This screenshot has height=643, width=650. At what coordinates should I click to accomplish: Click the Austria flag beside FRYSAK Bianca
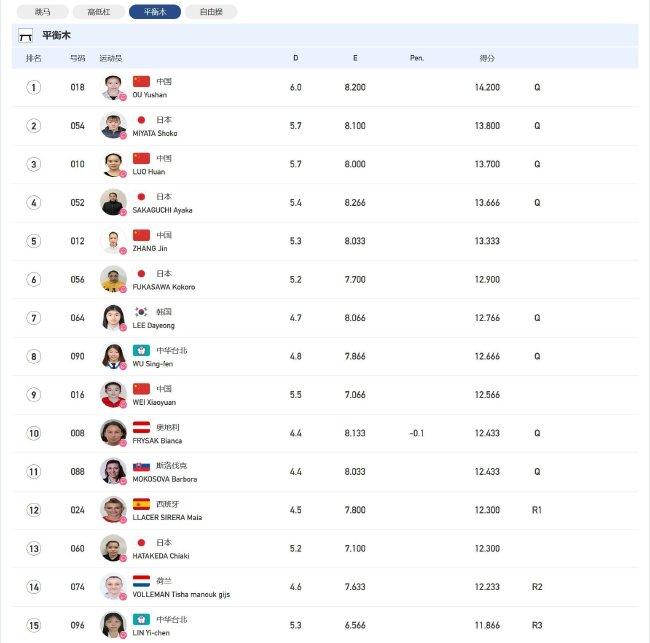(141, 427)
